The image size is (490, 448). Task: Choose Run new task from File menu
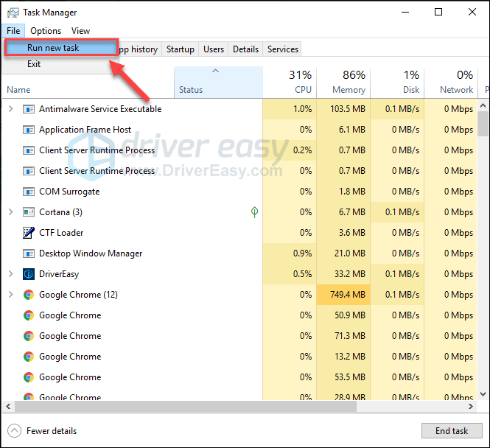61,48
